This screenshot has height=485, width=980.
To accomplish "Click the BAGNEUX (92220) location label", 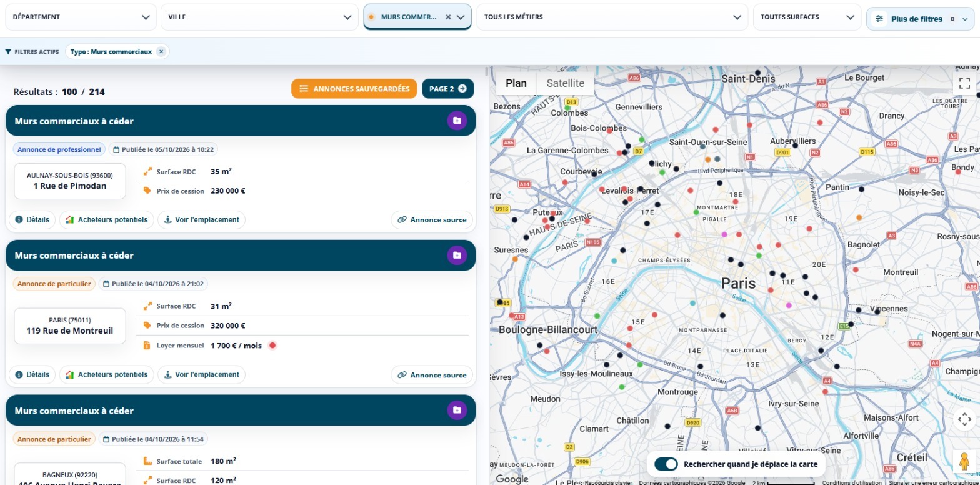I will [70, 475].
